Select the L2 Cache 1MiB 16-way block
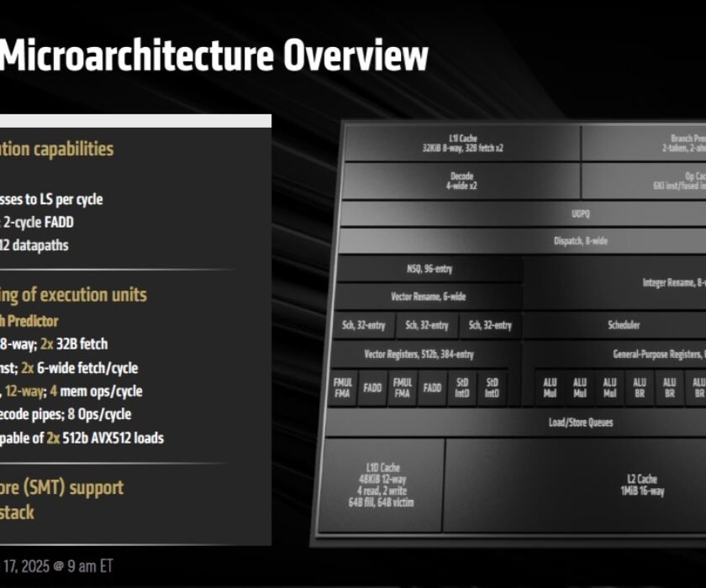Viewport: 706px width, 588px height. click(x=576, y=485)
